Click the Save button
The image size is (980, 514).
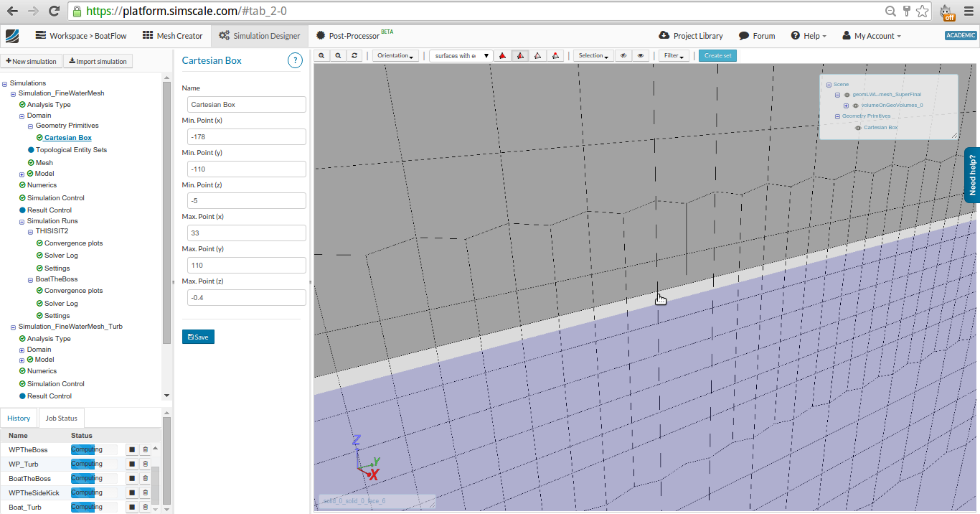[x=198, y=337]
